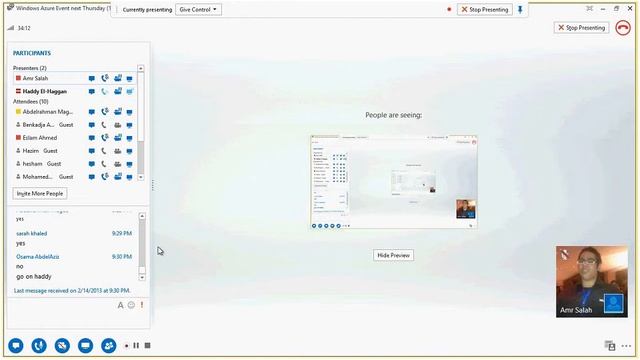Click the video icon for Amr Salah
Image resolution: width=640 pixels, height=360 pixels.
[x=118, y=78]
